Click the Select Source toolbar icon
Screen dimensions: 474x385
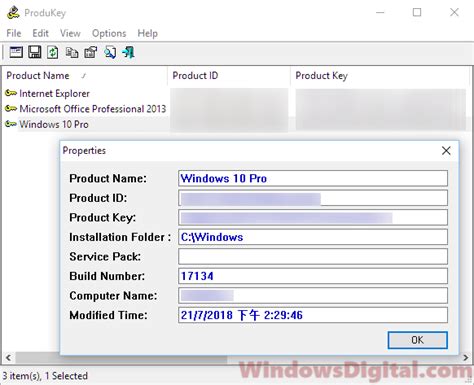(x=16, y=52)
